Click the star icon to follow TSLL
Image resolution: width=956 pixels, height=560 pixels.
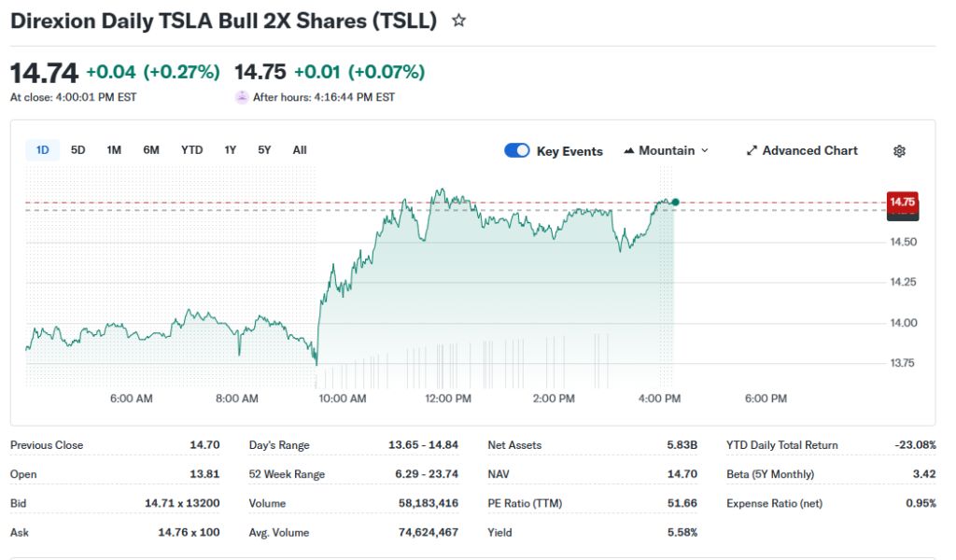coord(458,21)
